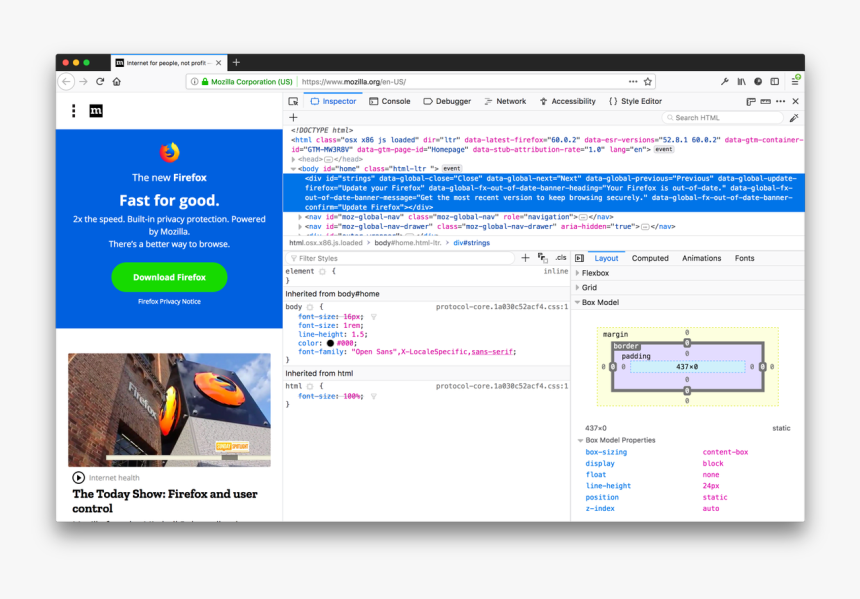Expand the nav moz-global-nav node

click(300, 217)
